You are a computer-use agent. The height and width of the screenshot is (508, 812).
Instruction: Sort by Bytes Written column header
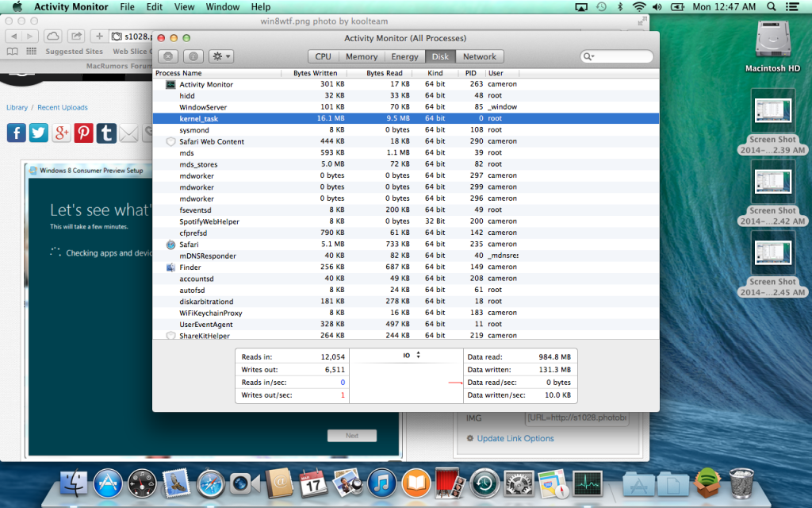[x=316, y=73]
